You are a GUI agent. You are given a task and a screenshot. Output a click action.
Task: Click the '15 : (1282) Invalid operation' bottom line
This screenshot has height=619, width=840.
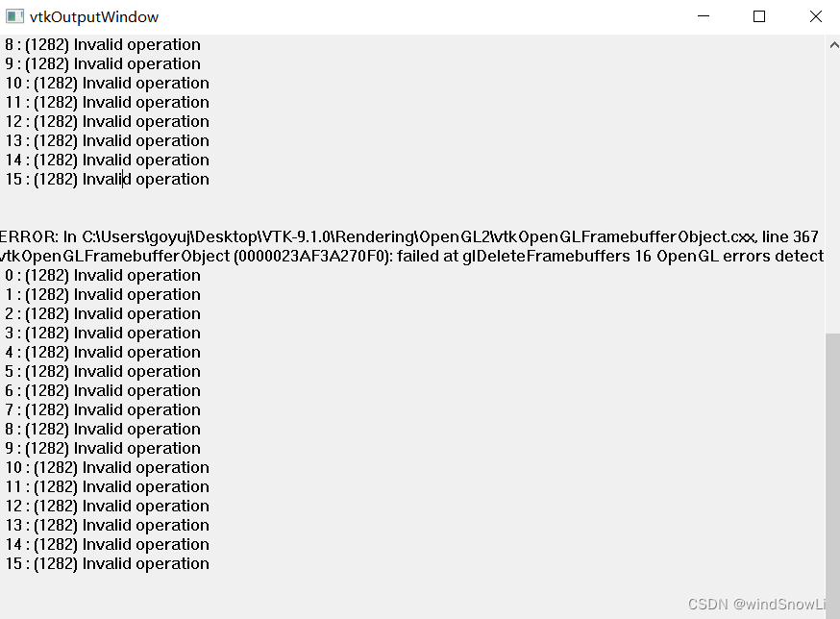tap(108, 563)
